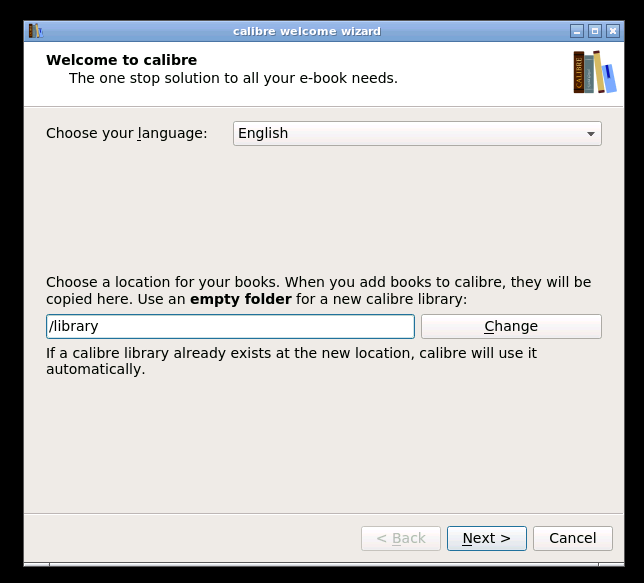Click the library location field containing /library
The width and height of the screenshot is (644, 583).
[x=230, y=326]
